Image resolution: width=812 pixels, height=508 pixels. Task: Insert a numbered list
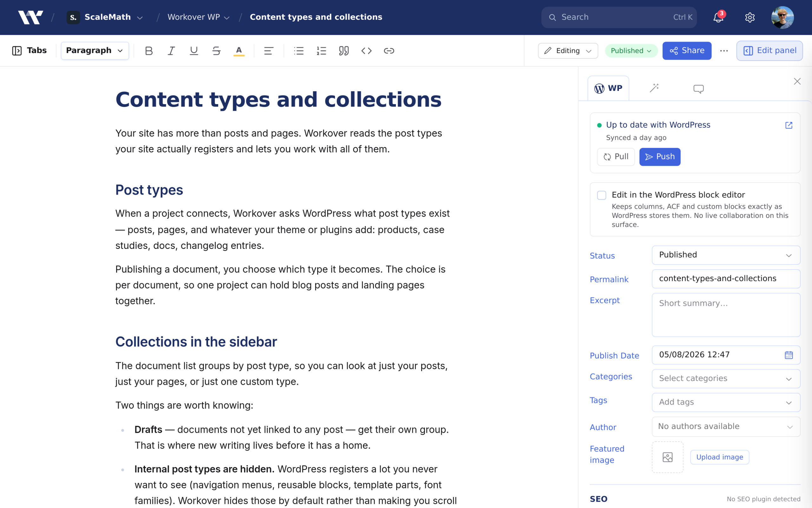point(321,51)
